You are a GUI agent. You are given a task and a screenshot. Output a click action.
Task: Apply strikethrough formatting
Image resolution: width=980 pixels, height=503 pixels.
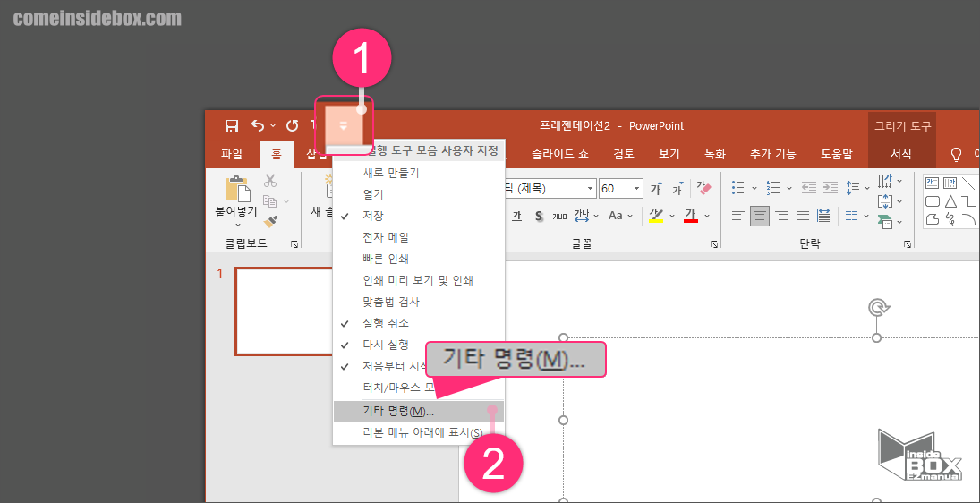tap(560, 216)
